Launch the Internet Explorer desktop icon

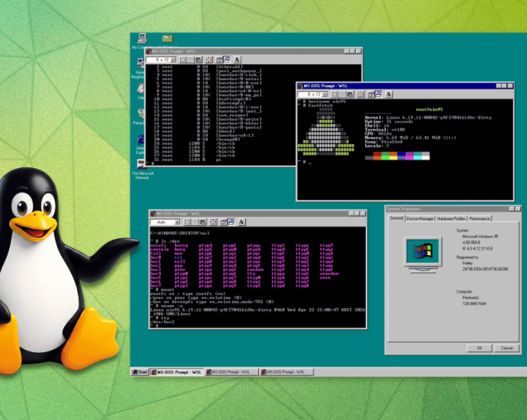pos(141,144)
